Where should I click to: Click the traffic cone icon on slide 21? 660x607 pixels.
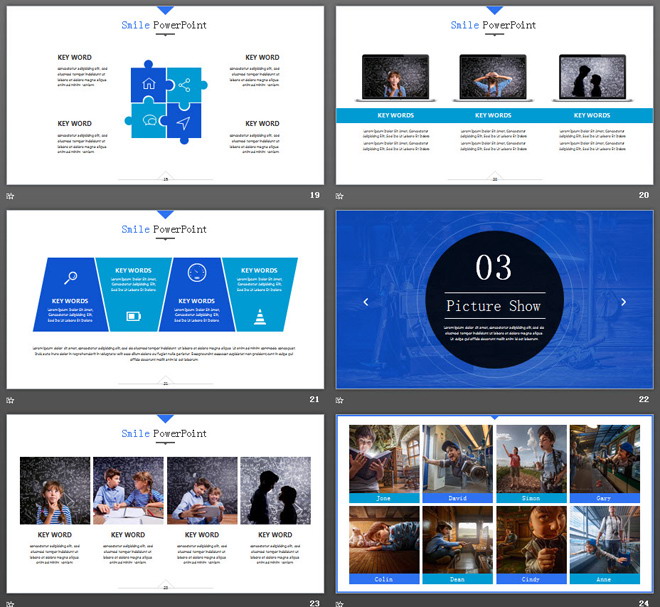click(x=260, y=317)
